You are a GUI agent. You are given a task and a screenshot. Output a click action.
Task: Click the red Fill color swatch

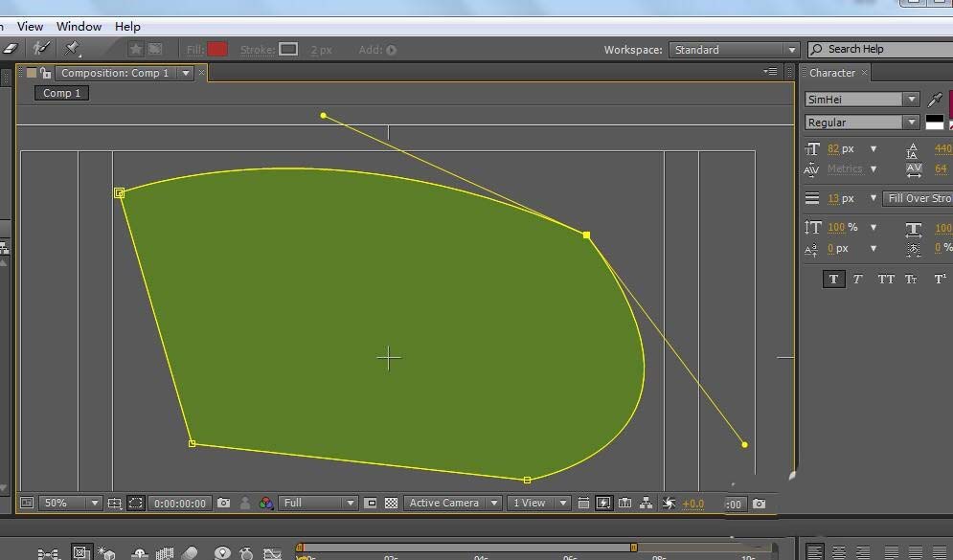point(217,49)
